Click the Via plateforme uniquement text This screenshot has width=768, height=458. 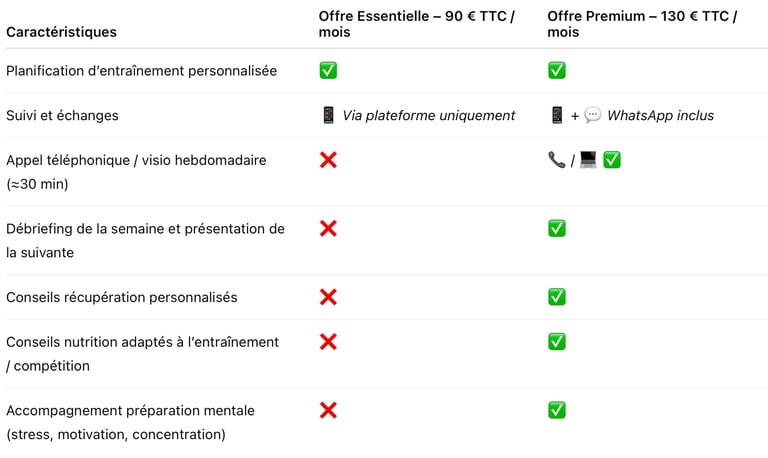429,115
